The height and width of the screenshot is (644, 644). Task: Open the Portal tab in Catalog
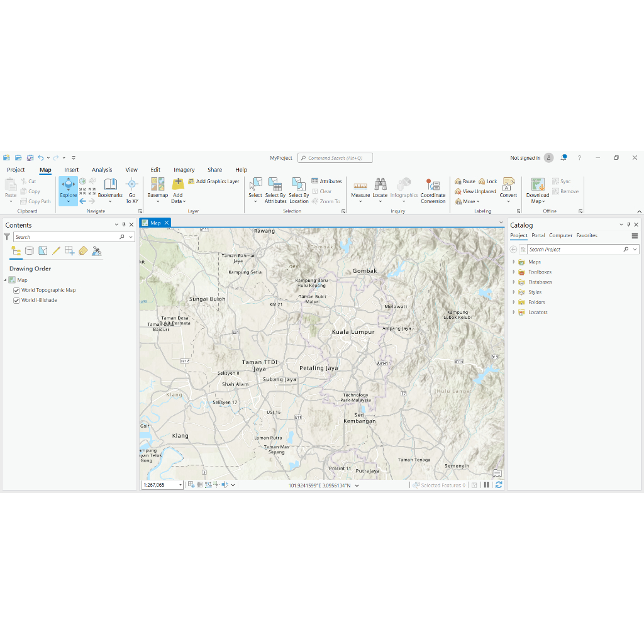pyautogui.click(x=538, y=236)
